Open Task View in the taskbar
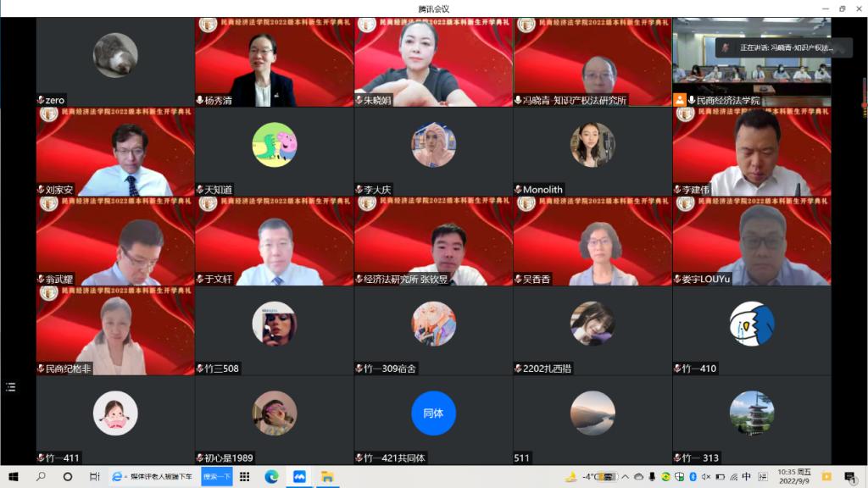 click(x=94, y=477)
